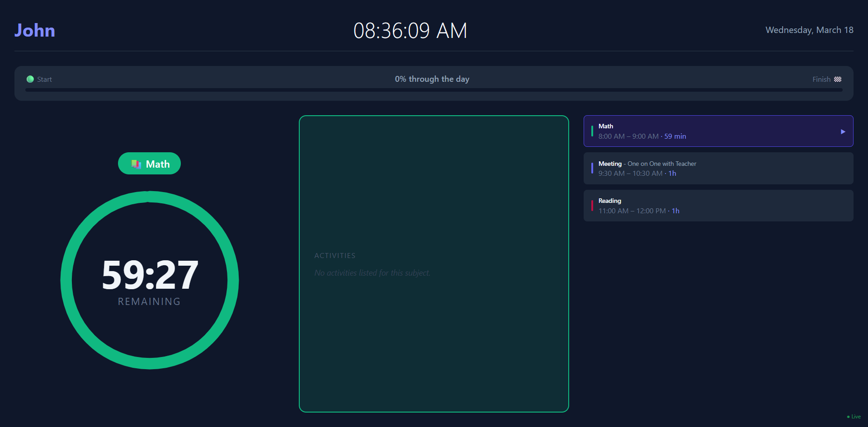Click the green Start dot icon
The width and height of the screenshot is (868, 427).
[x=30, y=79]
